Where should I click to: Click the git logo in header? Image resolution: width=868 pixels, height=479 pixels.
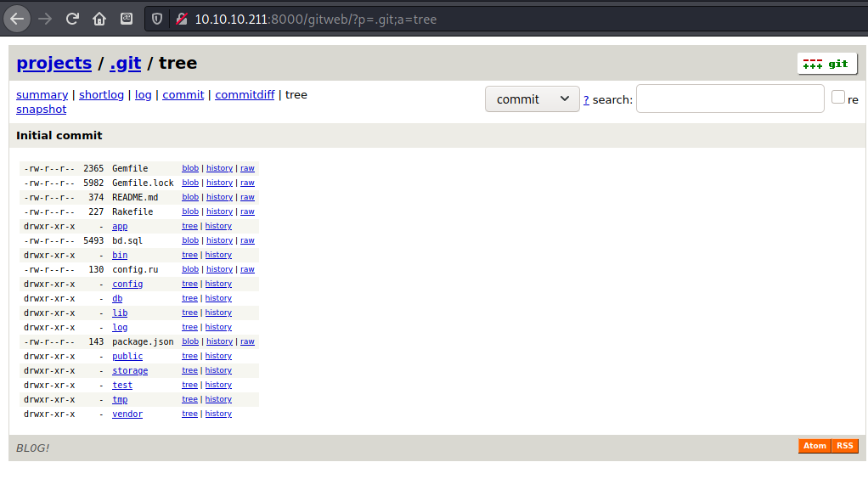click(827, 64)
